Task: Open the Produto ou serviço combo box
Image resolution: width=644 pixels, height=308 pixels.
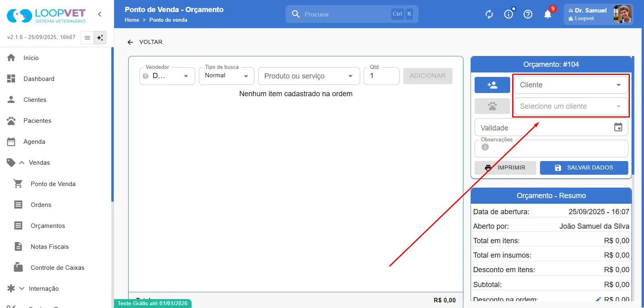Action: point(309,76)
